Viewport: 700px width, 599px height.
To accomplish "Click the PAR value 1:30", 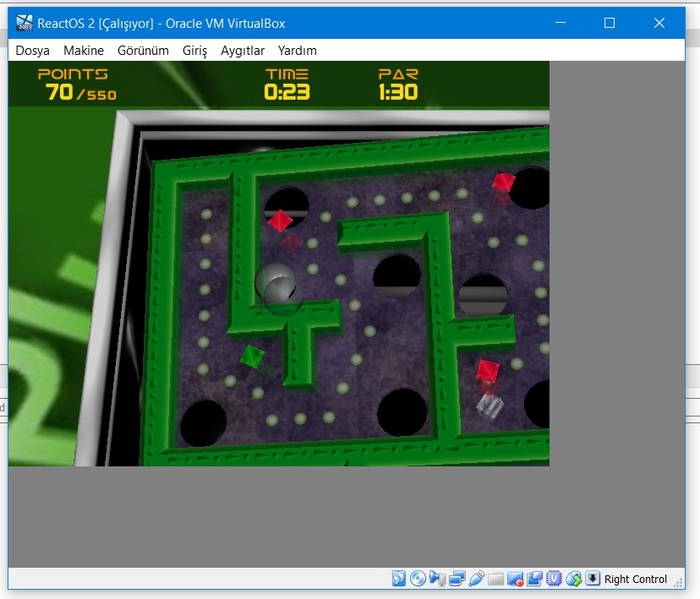I will [x=398, y=92].
